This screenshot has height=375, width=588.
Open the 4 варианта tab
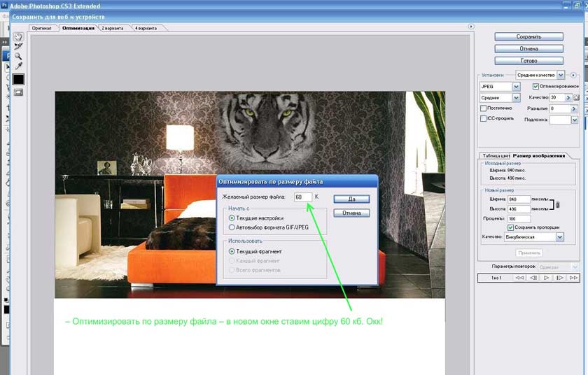(x=146, y=28)
